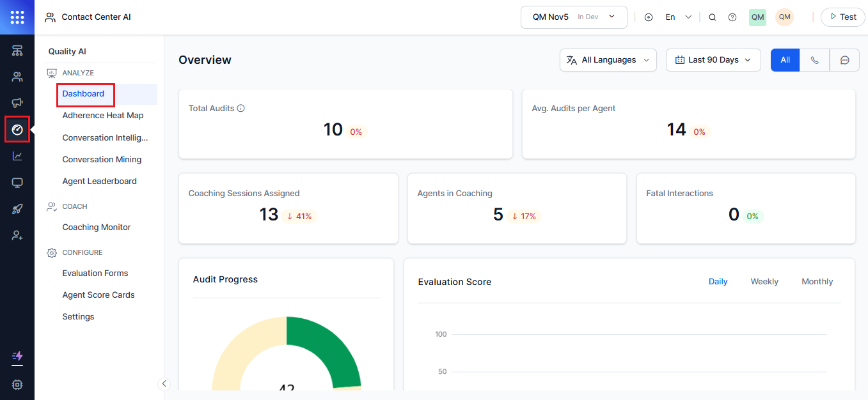This screenshot has height=400, width=868.
Task: Click the green QM avatar badge
Action: pos(758,17)
